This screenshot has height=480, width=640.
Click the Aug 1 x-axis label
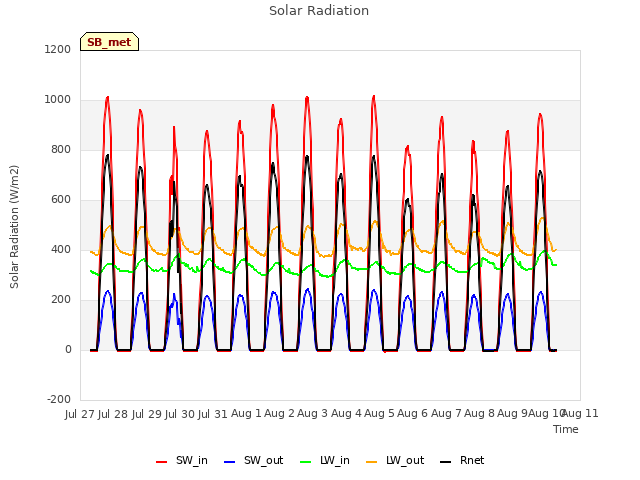click(246, 414)
